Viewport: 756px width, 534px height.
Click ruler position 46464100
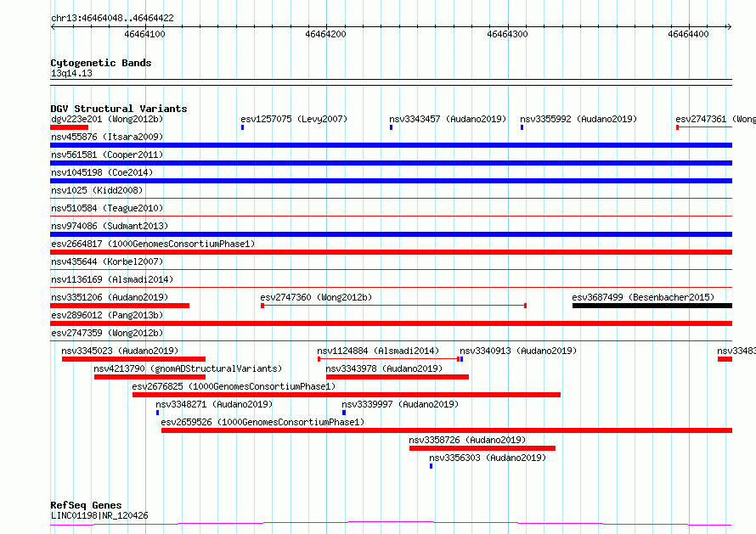tap(144, 34)
